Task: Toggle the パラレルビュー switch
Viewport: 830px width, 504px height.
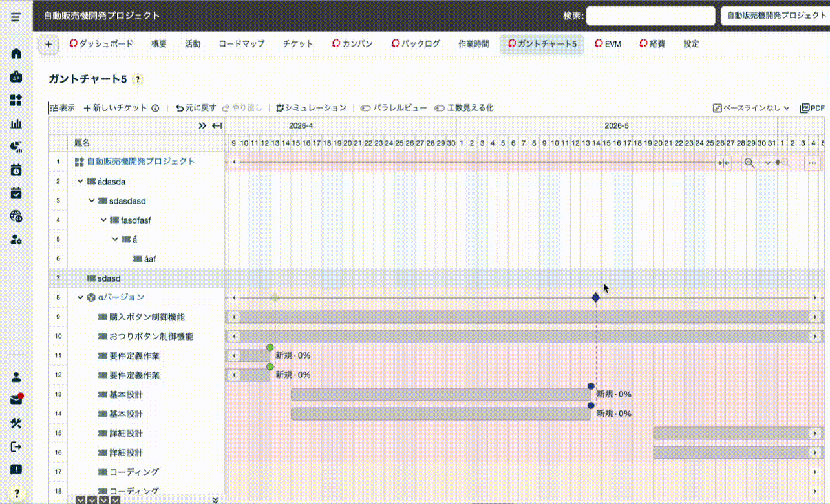Action: point(394,108)
